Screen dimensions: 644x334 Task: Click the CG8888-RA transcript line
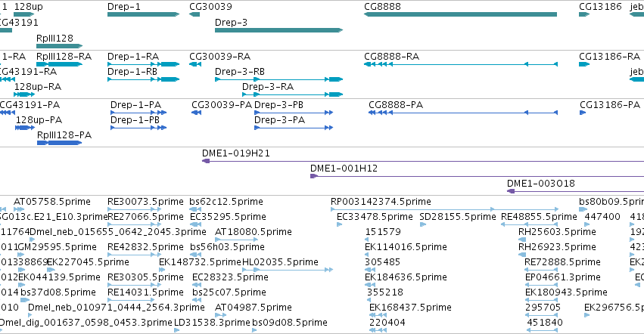click(x=461, y=64)
